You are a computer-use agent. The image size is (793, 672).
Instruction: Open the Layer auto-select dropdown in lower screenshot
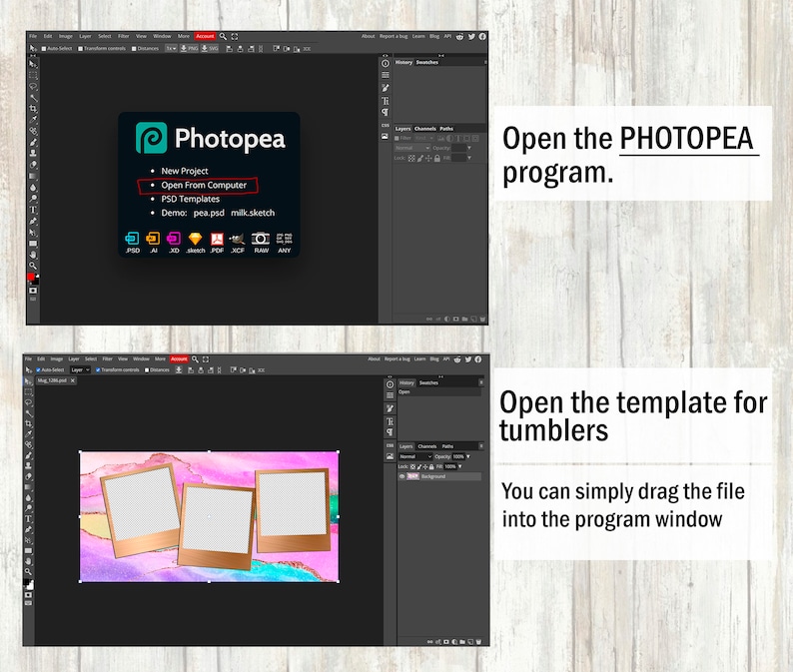coord(80,370)
